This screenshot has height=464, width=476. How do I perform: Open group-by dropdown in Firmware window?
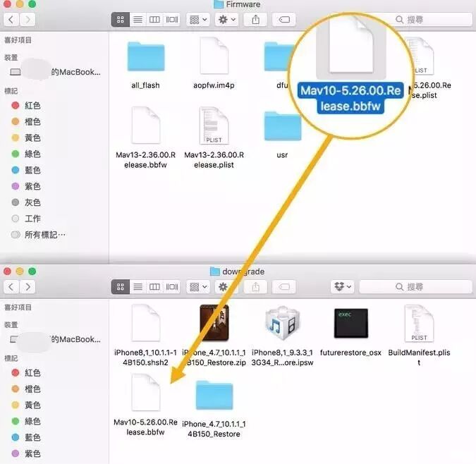pos(198,20)
